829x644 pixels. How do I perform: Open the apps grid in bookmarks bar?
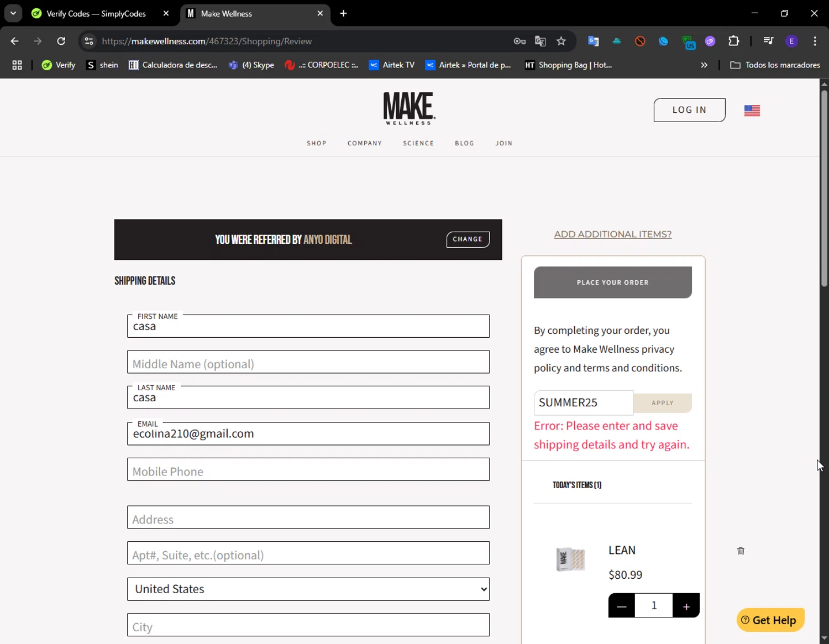17,65
